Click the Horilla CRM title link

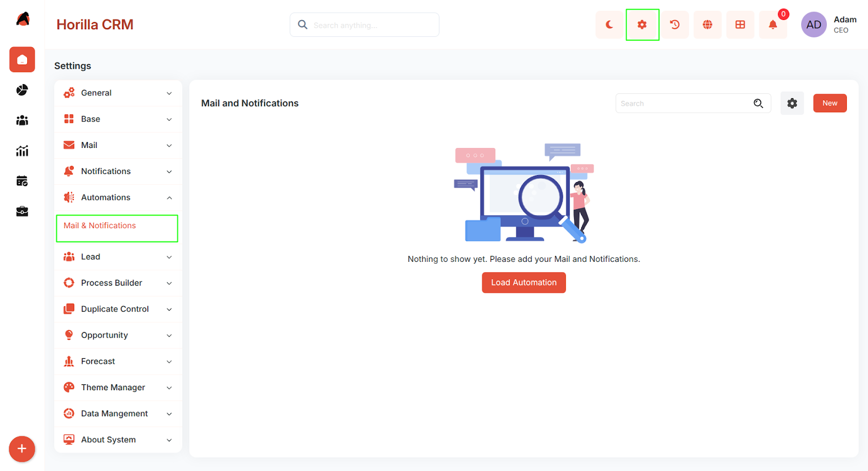pyautogui.click(x=95, y=24)
